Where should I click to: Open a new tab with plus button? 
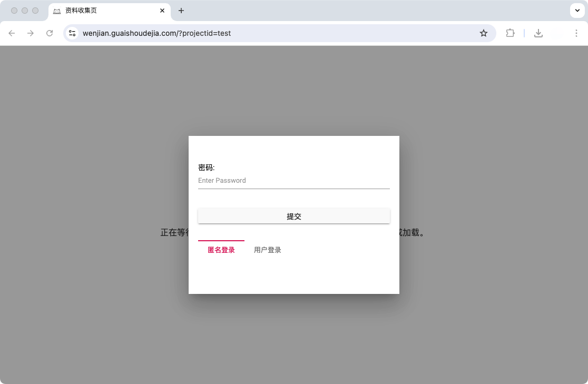coord(181,11)
